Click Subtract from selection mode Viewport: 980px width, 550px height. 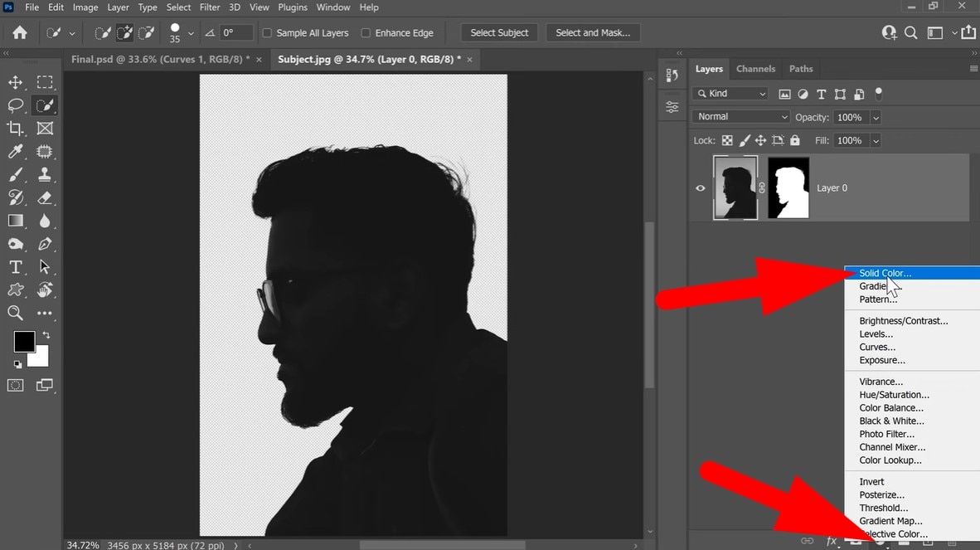(x=146, y=32)
